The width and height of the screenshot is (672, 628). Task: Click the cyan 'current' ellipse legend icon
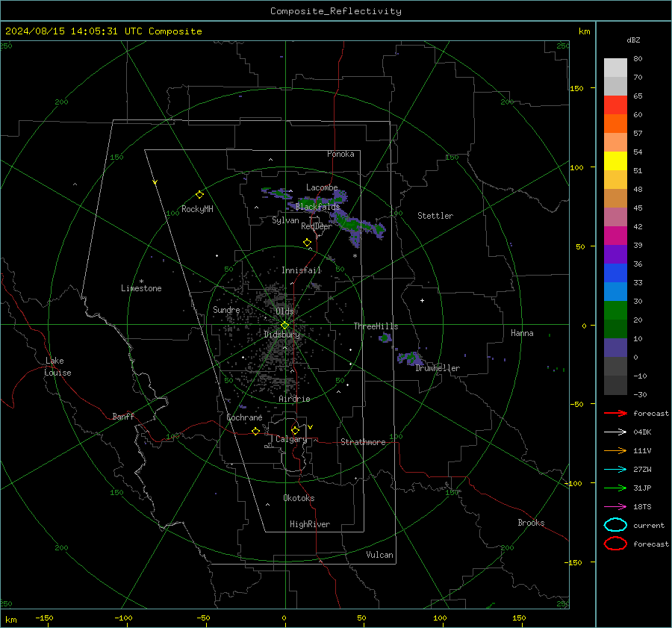point(615,525)
